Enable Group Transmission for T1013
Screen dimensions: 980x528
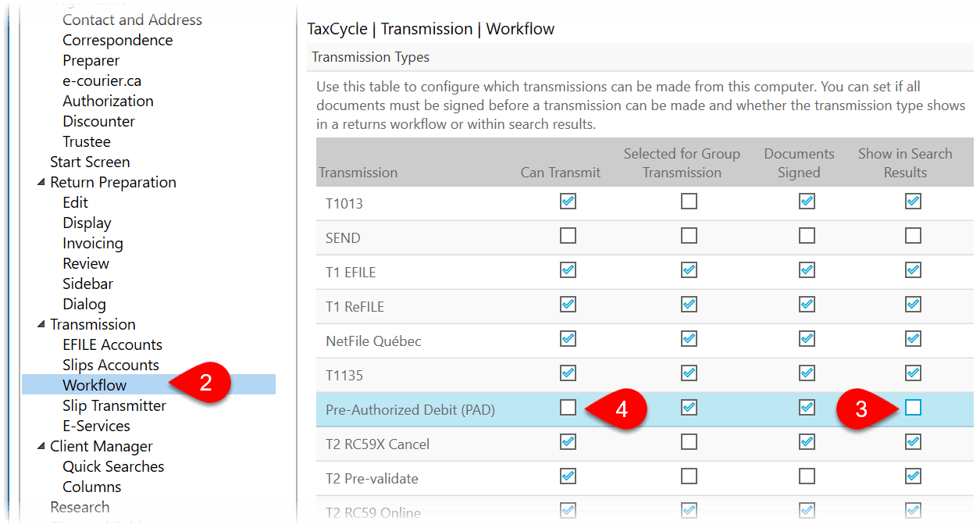coord(689,202)
